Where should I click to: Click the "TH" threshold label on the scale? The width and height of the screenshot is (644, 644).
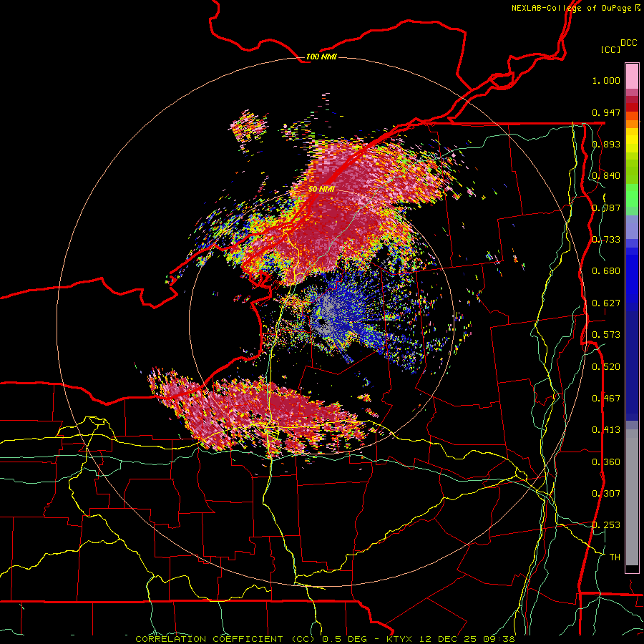(x=615, y=557)
